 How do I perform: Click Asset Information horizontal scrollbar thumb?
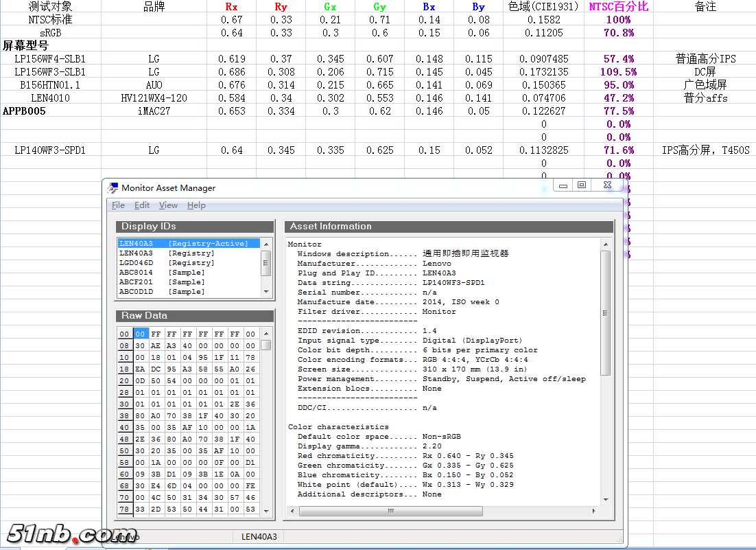point(391,511)
